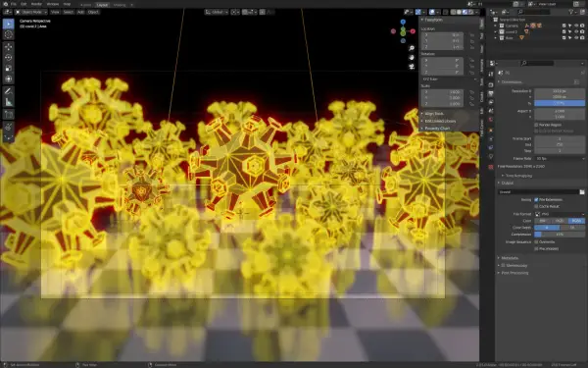Open World properties tab icon

tap(491, 120)
